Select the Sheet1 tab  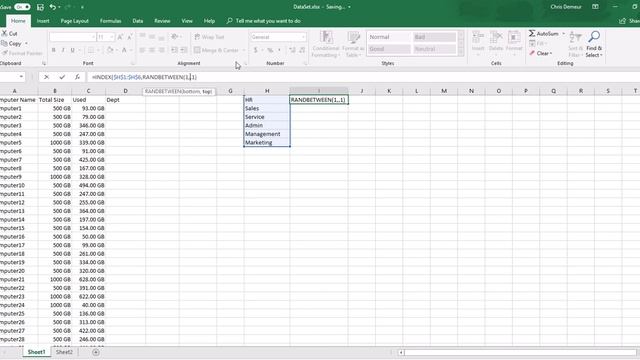tap(36, 352)
